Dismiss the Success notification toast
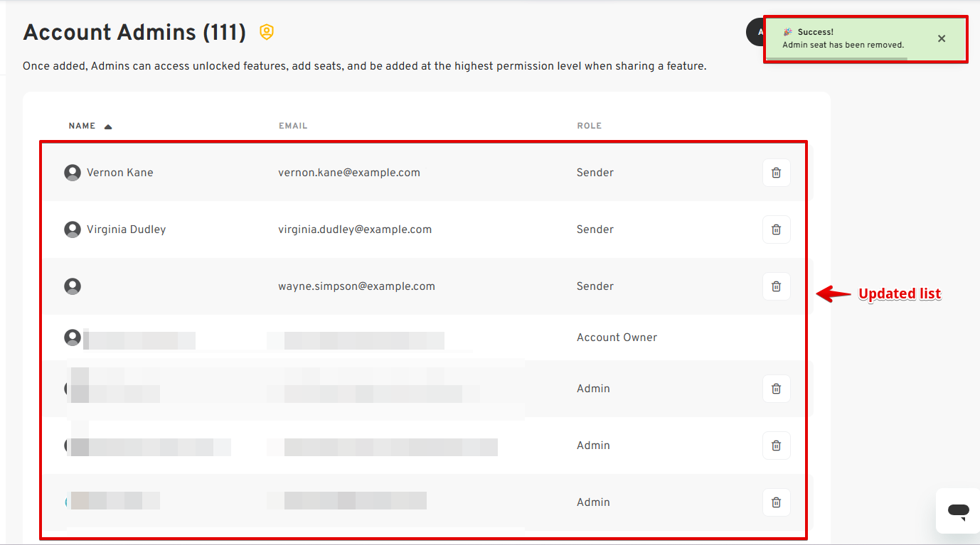The width and height of the screenshot is (980, 545). pyautogui.click(x=942, y=38)
